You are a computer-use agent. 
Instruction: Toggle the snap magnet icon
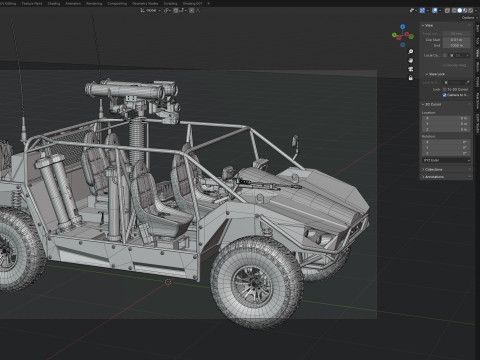point(176,11)
